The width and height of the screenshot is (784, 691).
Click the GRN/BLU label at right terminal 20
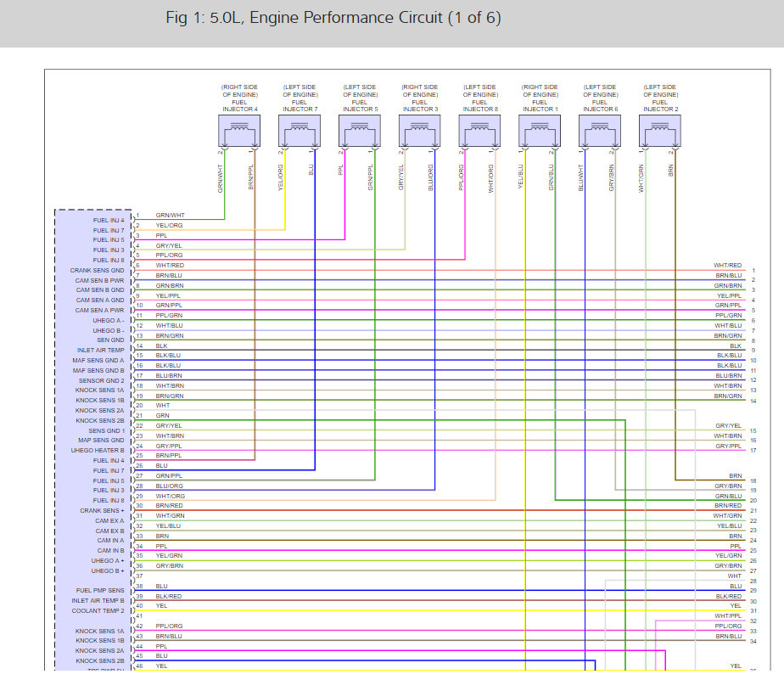[x=728, y=496]
